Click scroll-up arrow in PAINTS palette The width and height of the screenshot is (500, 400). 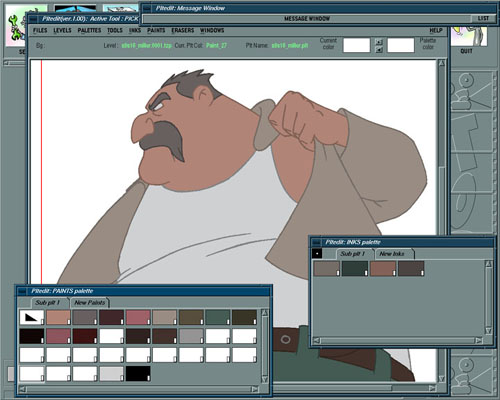[265, 313]
